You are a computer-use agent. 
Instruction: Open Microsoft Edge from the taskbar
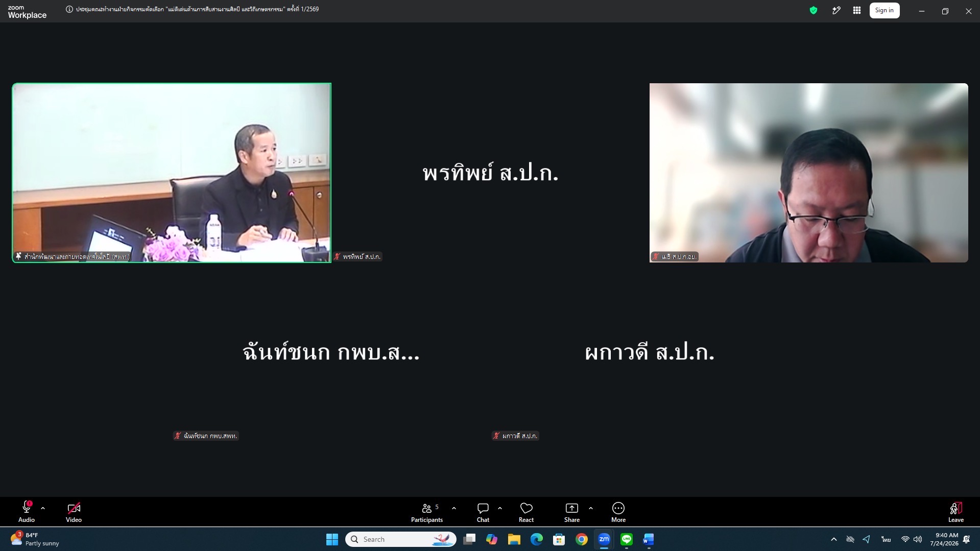pyautogui.click(x=537, y=539)
